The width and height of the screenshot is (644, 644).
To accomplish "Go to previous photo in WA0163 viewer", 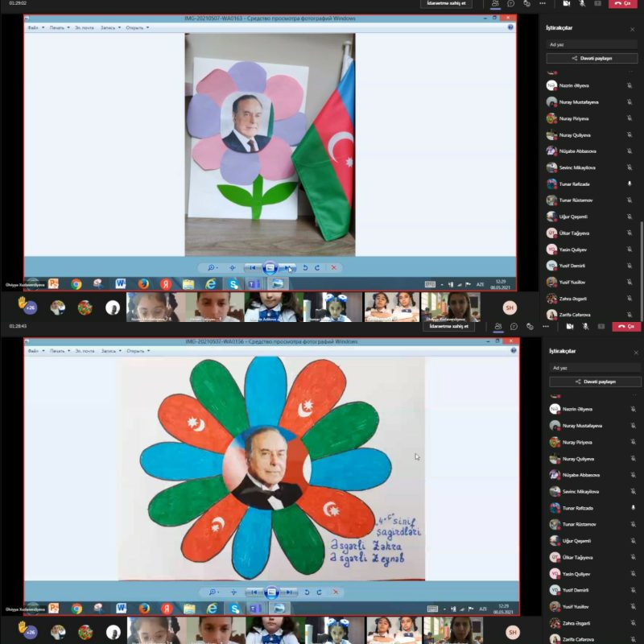I will click(253, 268).
